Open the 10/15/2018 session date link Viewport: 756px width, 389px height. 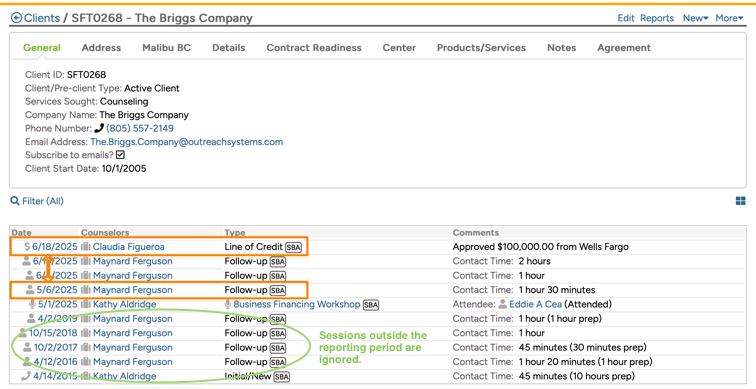(53, 333)
